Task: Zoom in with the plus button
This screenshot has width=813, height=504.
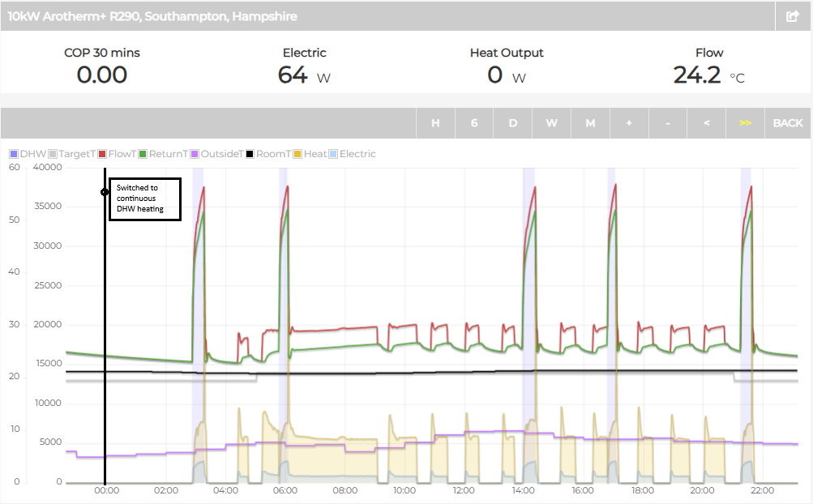Action: (x=629, y=123)
